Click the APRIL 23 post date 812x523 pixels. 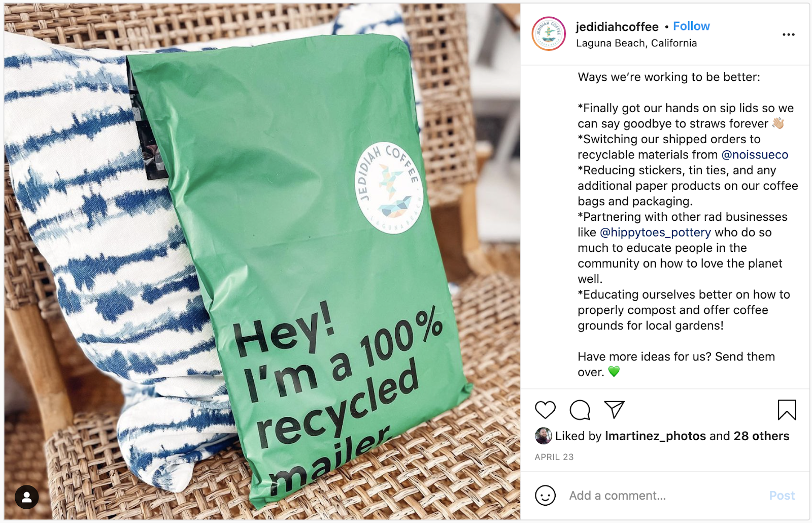[x=554, y=457]
